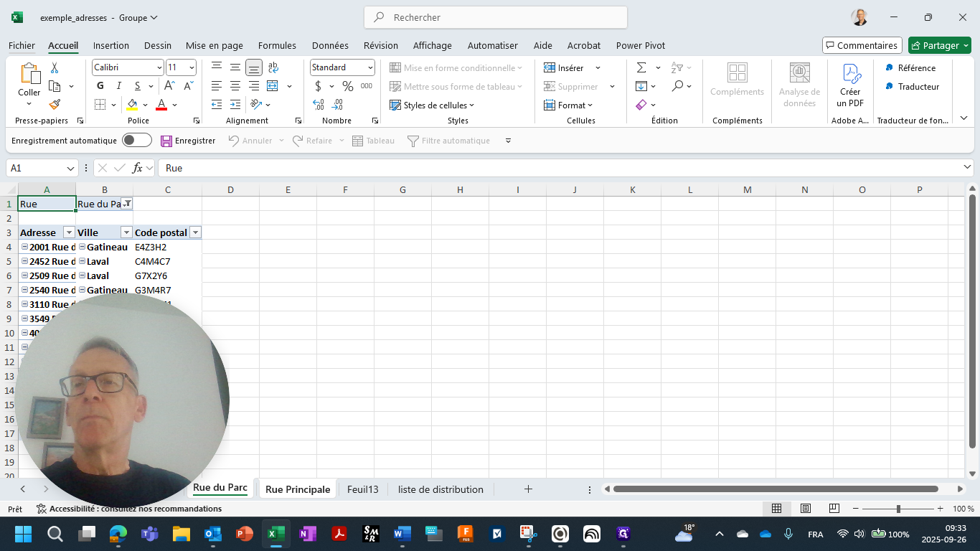Screen dimensions: 980x551
Task: Click the AutoSum sigma icon
Action: [x=641, y=67]
